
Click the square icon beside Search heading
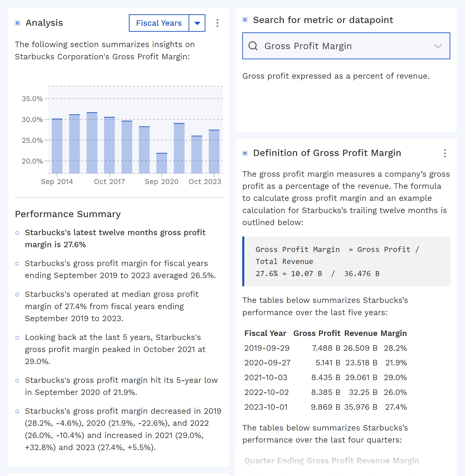245,20
